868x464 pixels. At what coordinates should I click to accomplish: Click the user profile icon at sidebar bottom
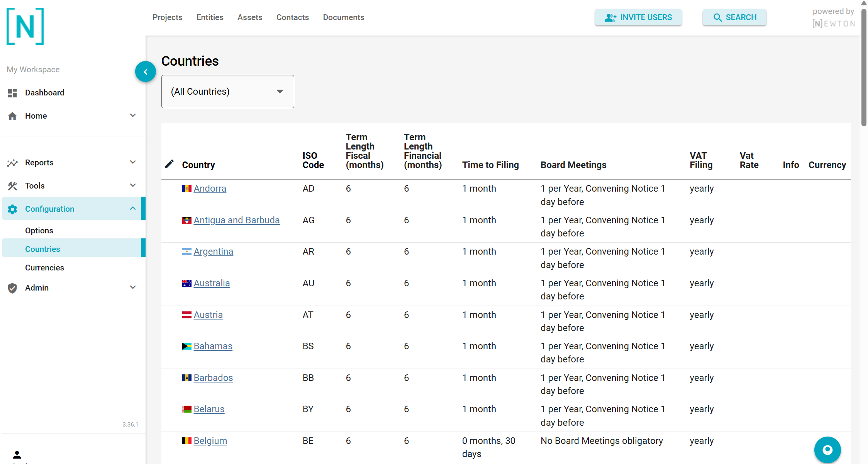point(17,455)
